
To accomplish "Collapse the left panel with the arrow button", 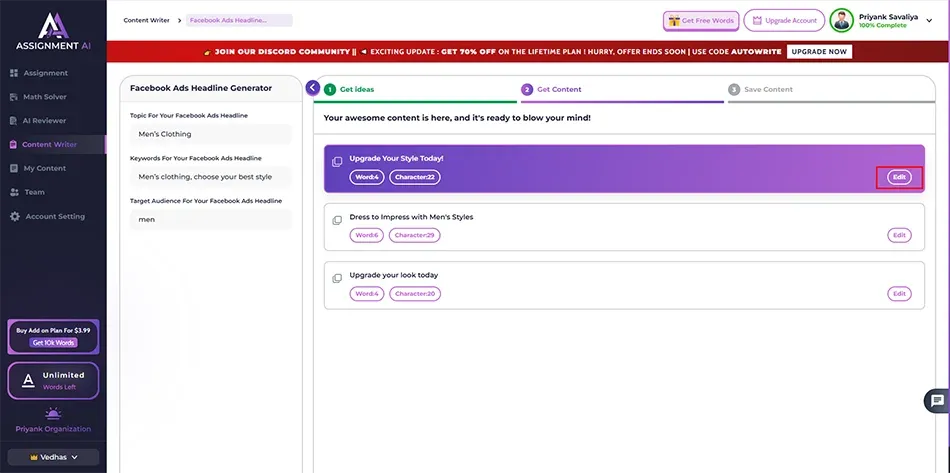I will click(313, 88).
